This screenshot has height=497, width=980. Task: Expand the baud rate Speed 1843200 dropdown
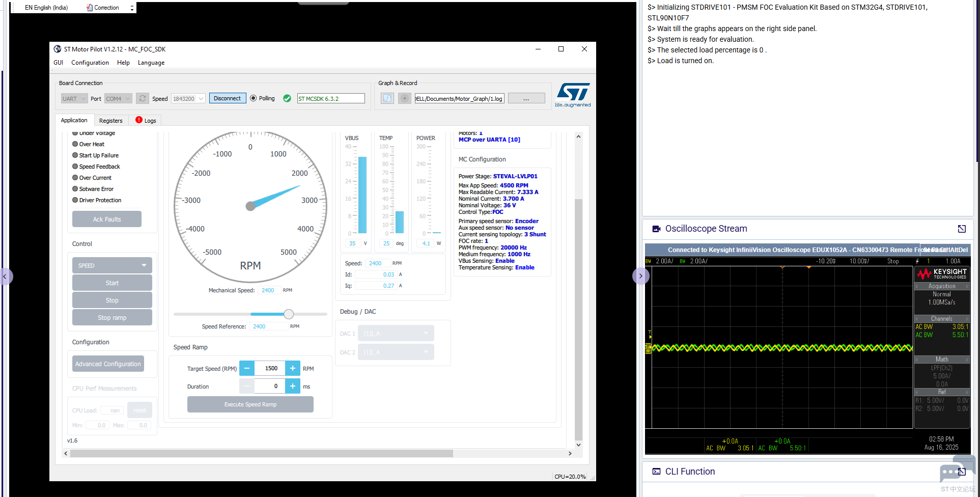click(188, 98)
